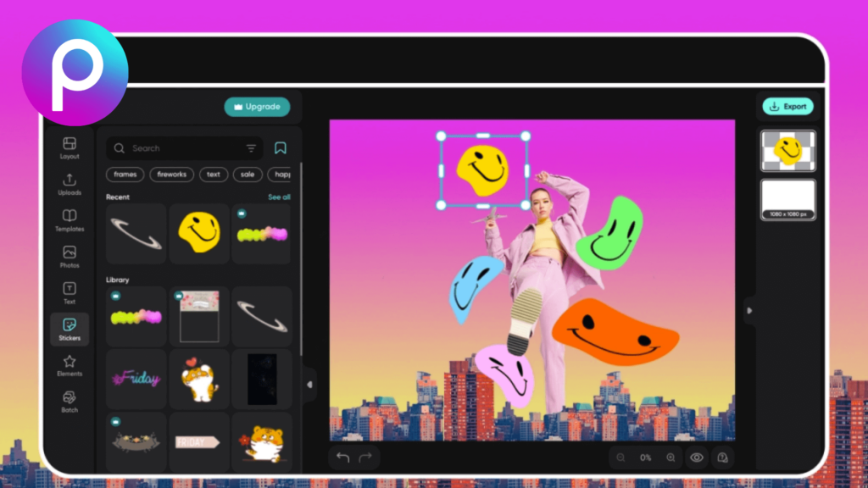Collapse the stickers panel with its side chevron
The height and width of the screenshot is (488, 868).
click(310, 384)
